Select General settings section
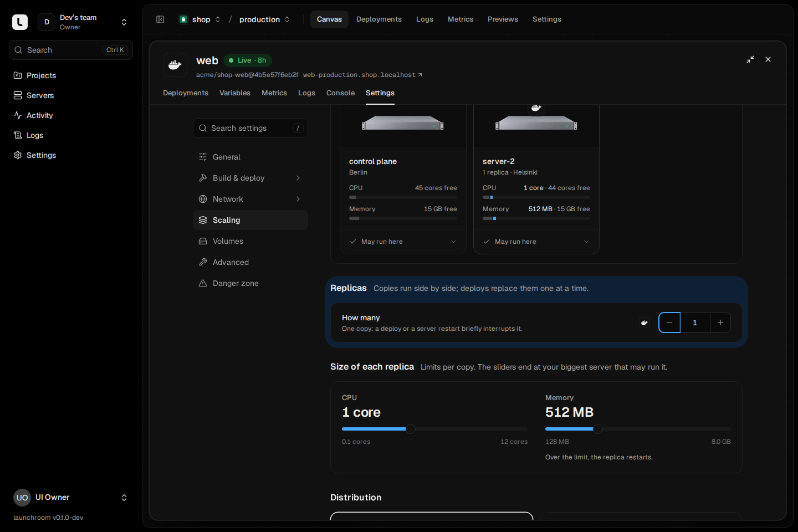Image resolution: width=798 pixels, height=532 pixels. pyautogui.click(x=250, y=157)
